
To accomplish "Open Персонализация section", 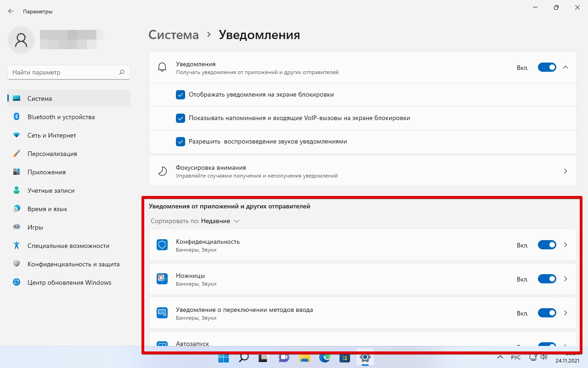I will [x=69, y=154].
